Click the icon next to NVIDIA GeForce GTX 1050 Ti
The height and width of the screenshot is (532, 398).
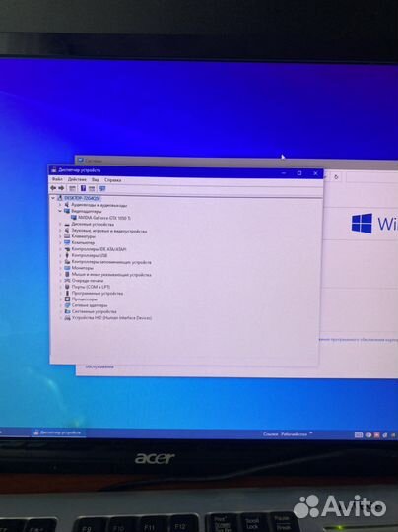tap(74, 218)
